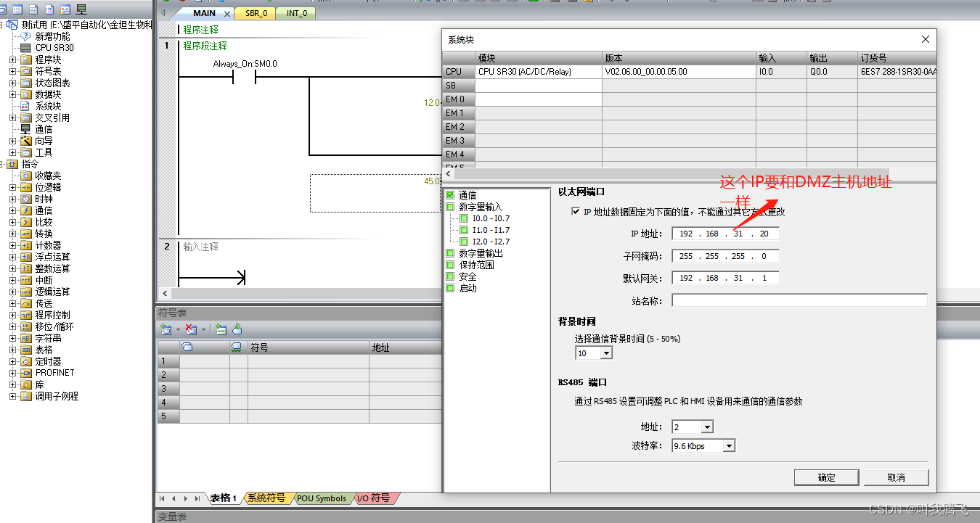Open background time percentage dropdown
This screenshot has width=980, height=523.
pos(607,353)
